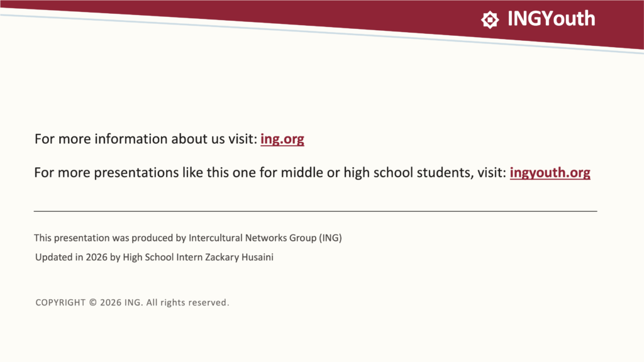Click the '(ING)' abbreviation in the credits

[331, 238]
